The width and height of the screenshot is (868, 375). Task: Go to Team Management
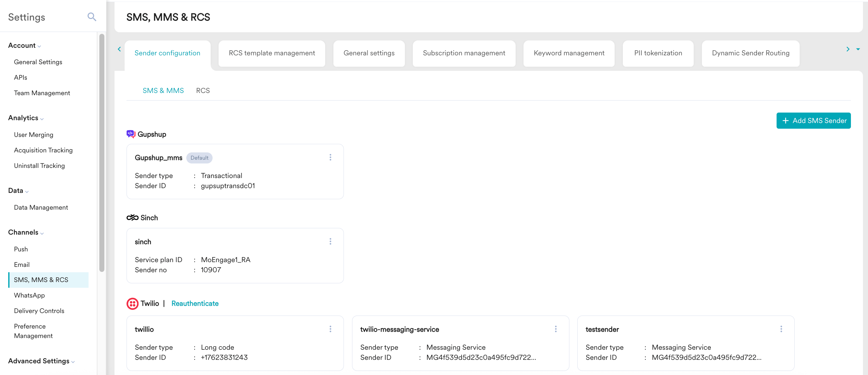coord(42,93)
